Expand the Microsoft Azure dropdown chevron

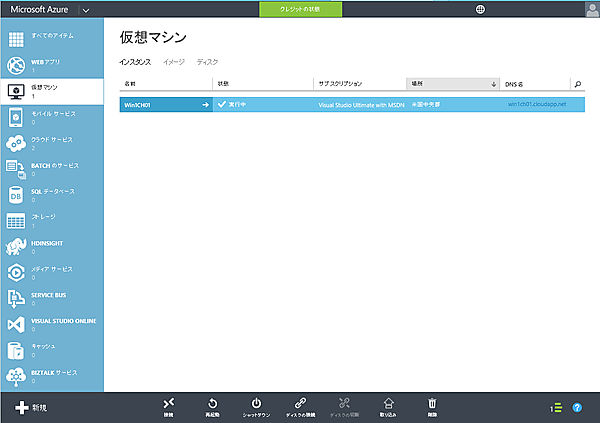pos(85,9)
